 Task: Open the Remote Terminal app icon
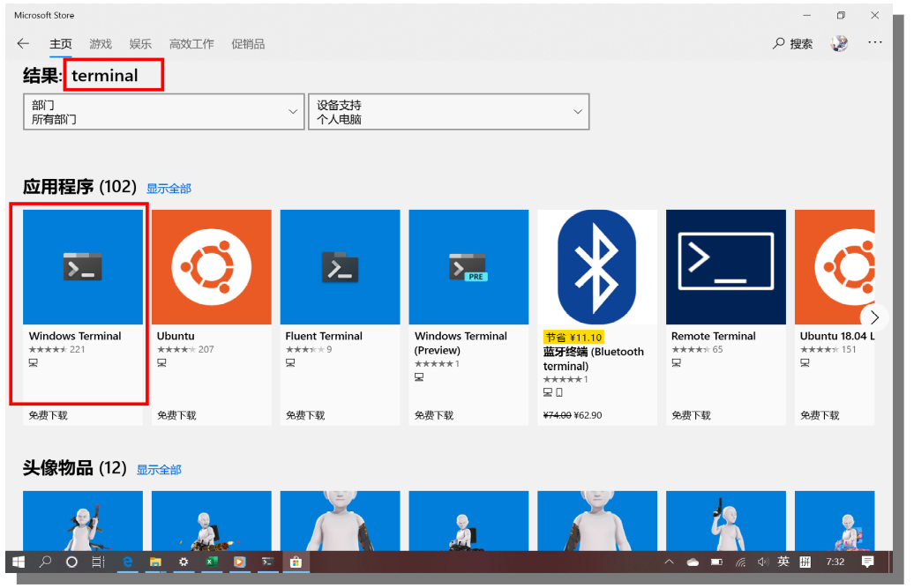[x=725, y=267]
